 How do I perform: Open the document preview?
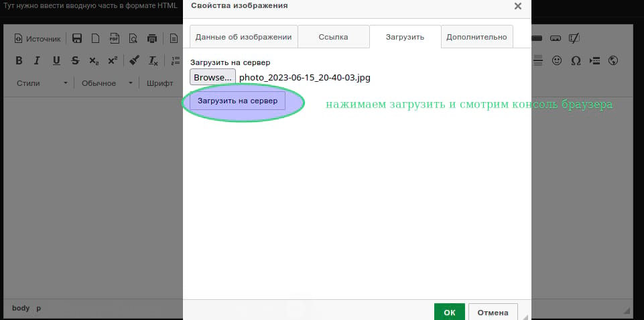(133, 39)
